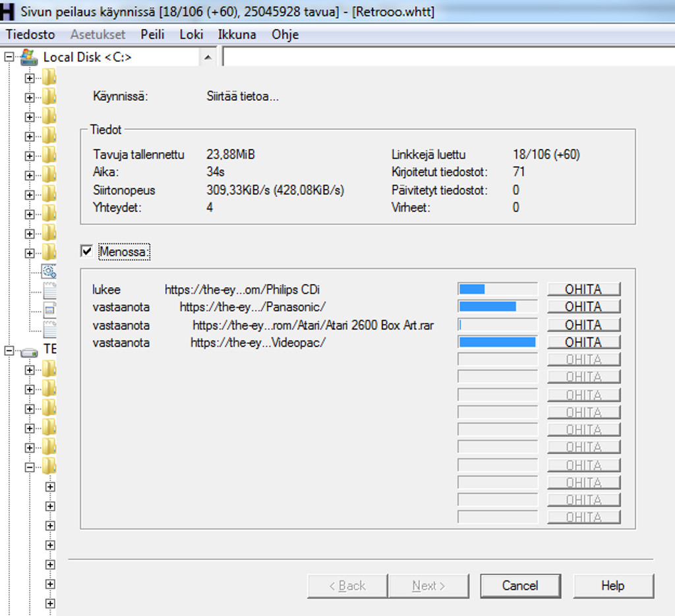The height and width of the screenshot is (616, 675).
Task: Select the Local Disk C: drive icon
Action: tap(29, 57)
